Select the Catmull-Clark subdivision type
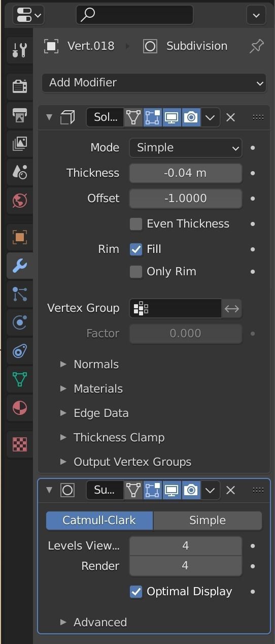 [x=99, y=521]
